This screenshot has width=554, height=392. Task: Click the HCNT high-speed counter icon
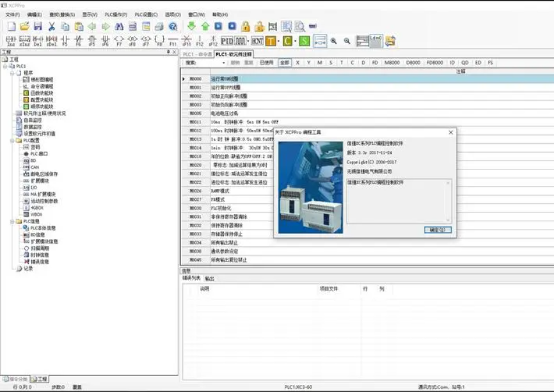[257, 41]
